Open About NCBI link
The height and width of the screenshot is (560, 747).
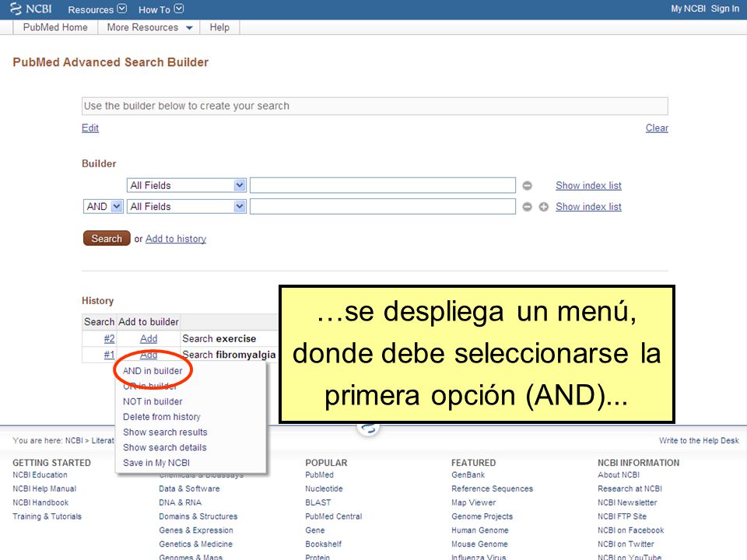[x=619, y=474]
